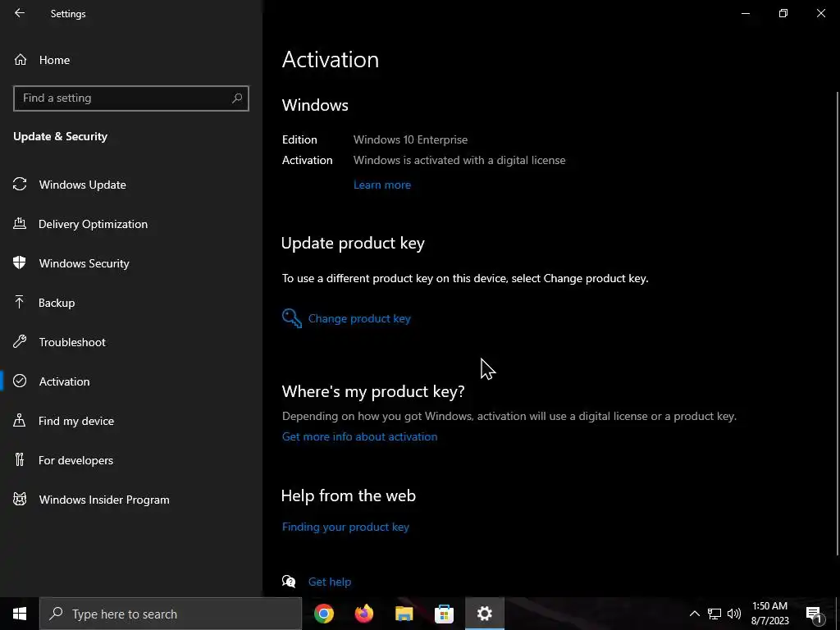The width and height of the screenshot is (840, 630).
Task: Minimize the Settings window
Action: [746, 13]
